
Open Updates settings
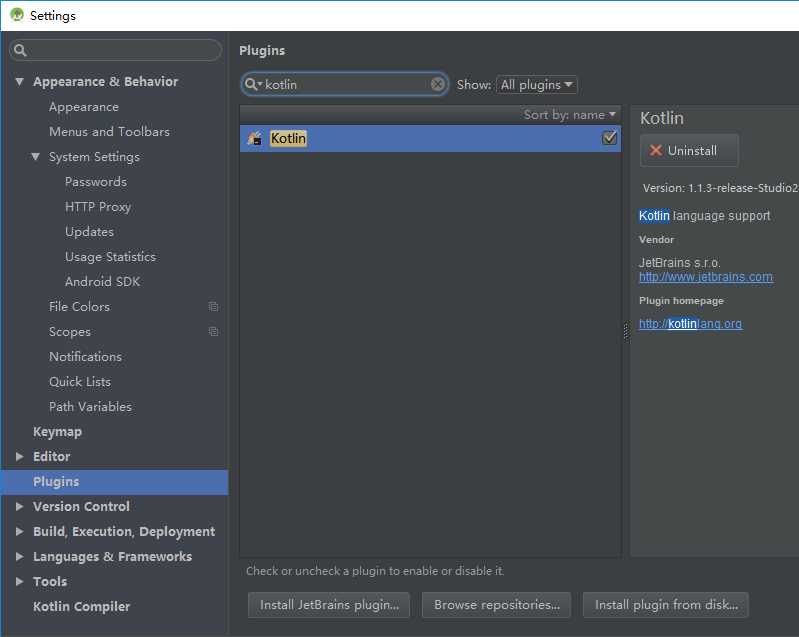click(89, 232)
